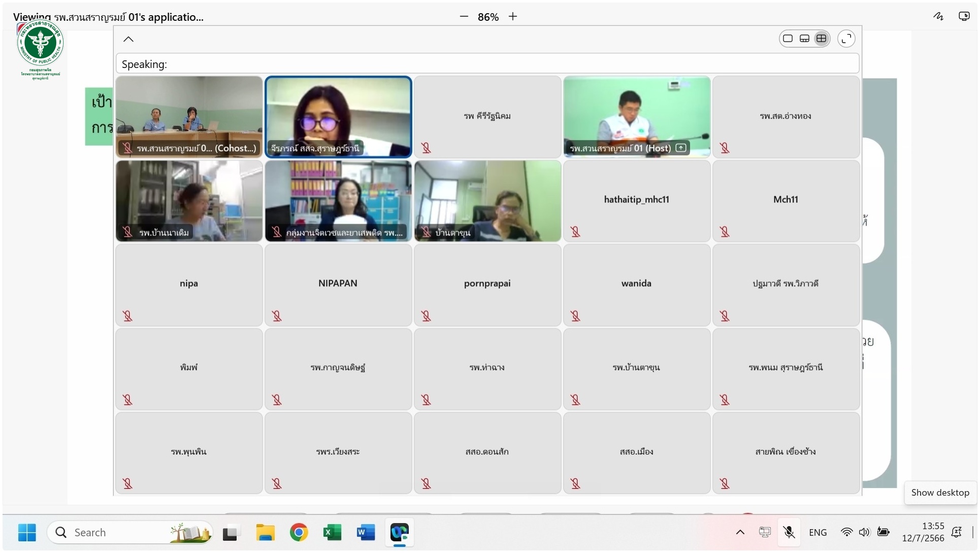Switch to single speaker view layout
980x553 pixels.
[x=788, y=39]
